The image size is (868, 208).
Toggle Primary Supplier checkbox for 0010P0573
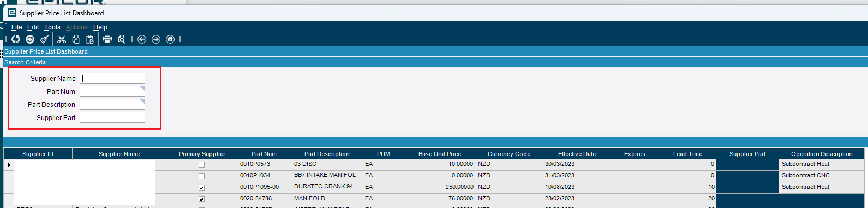(202, 164)
